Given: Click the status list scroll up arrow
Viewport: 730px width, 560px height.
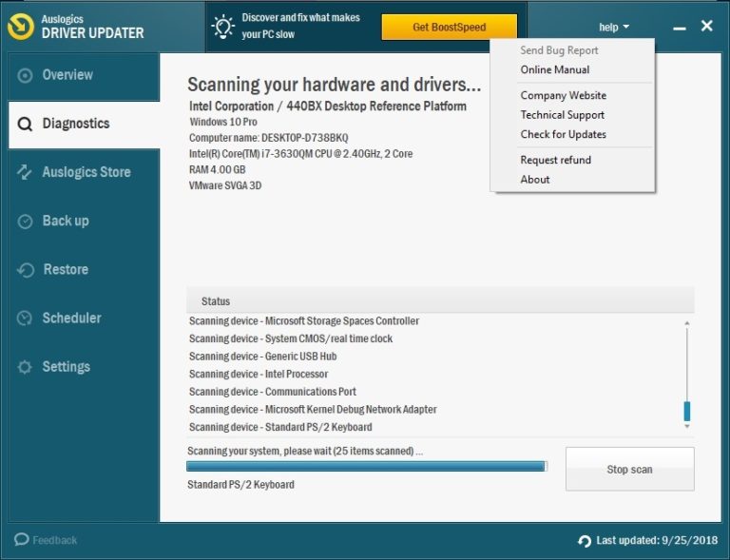Looking at the screenshot, I should [686, 323].
